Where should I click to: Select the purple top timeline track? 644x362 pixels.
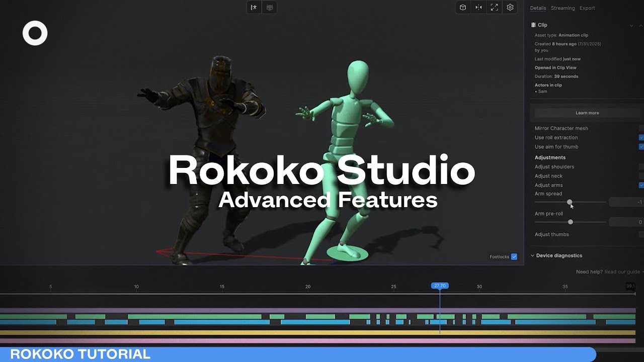pyautogui.click(x=317, y=311)
